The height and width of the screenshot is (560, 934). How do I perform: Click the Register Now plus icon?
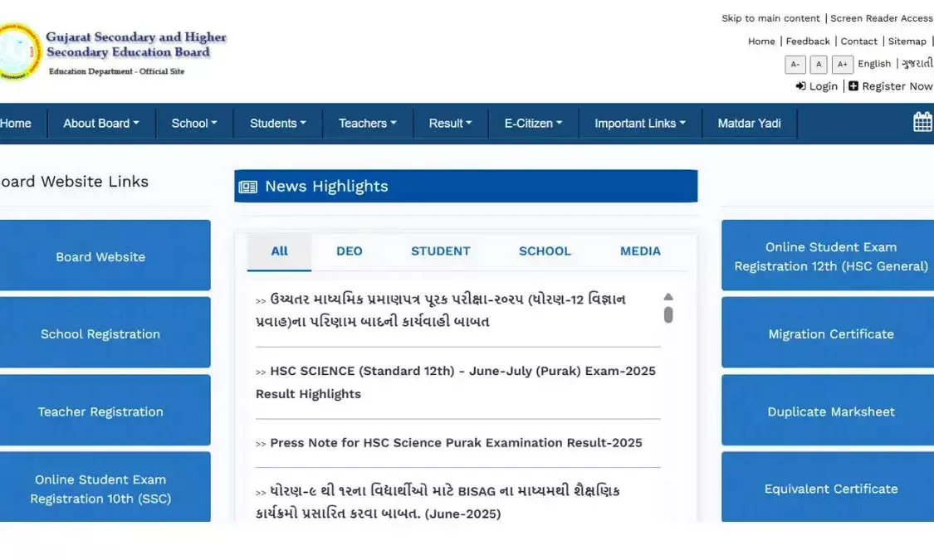tap(854, 85)
